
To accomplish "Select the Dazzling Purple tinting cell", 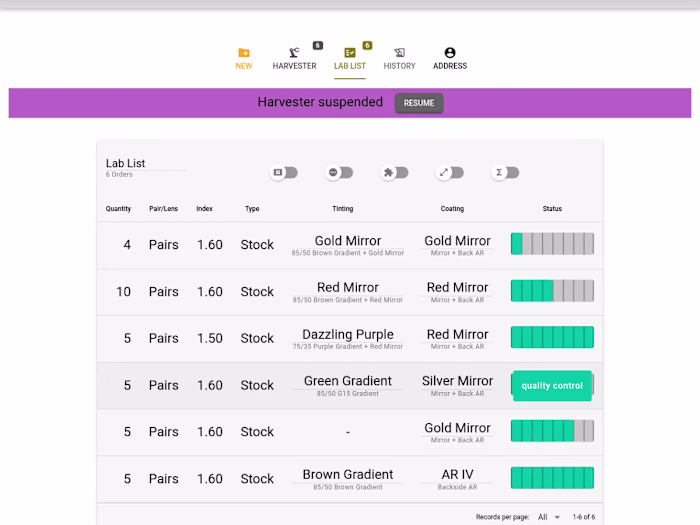I will point(348,339).
